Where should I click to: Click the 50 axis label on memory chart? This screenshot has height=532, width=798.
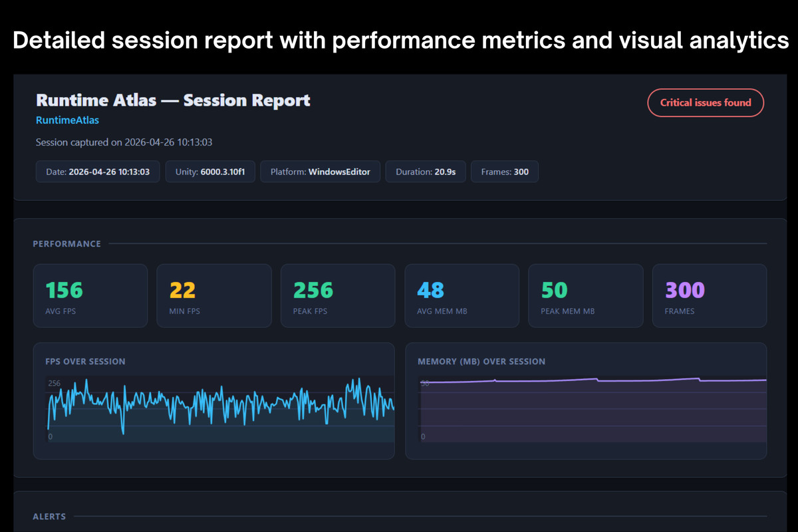click(x=424, y=384)
